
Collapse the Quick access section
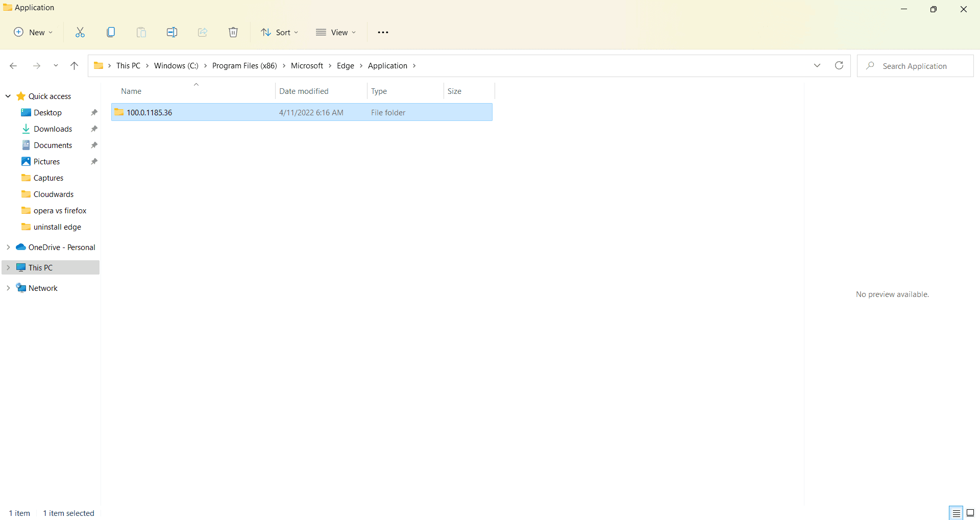tap(8, 96)
